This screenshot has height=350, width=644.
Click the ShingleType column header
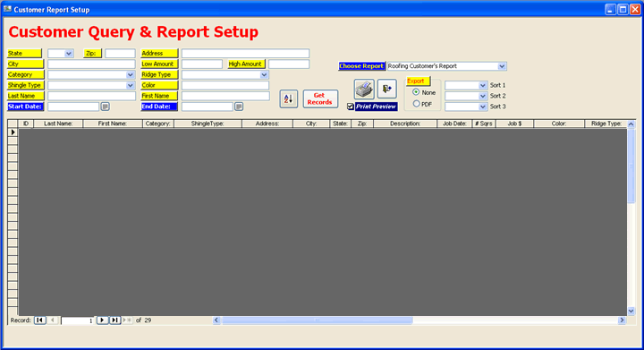[x=208, y=124]
